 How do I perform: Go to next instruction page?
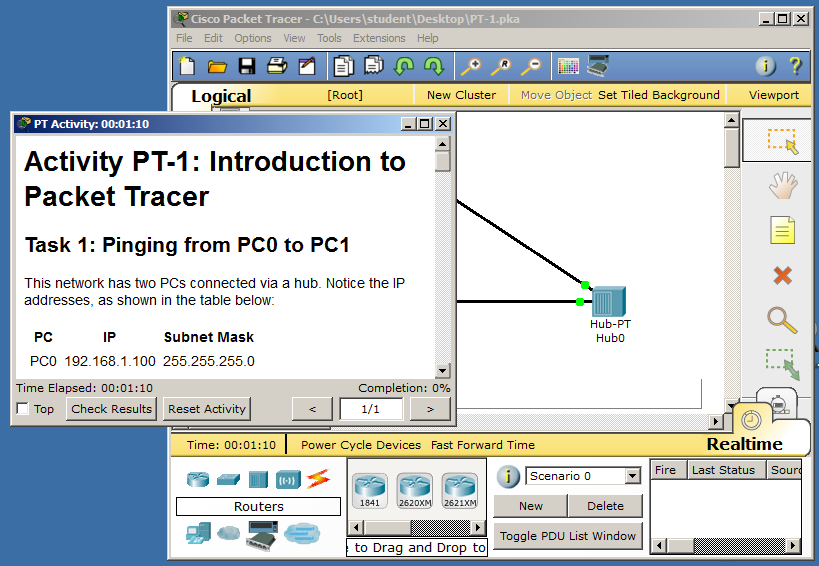tap(430, 409)
